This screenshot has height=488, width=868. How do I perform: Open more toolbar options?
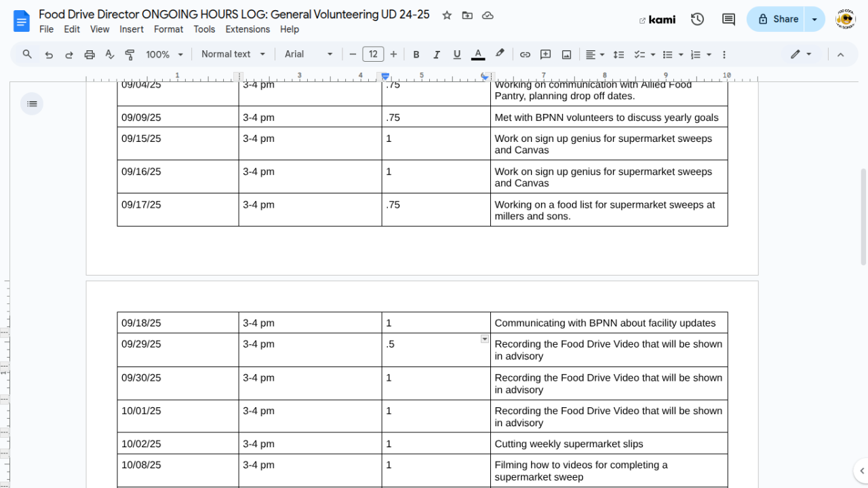724,54
